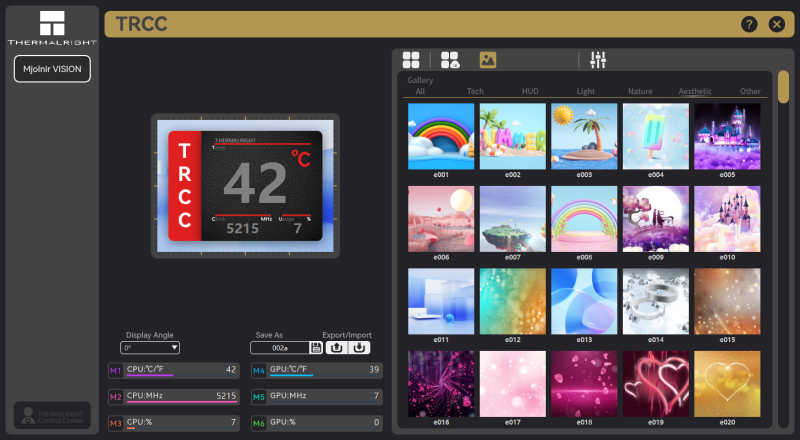Select the Tech gallery category
The width and height of the screenshot is (800, 440).
click(475, 91)
